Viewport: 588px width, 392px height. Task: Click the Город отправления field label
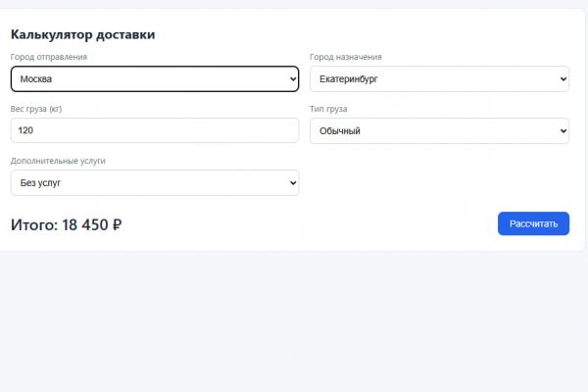point(48,57)
